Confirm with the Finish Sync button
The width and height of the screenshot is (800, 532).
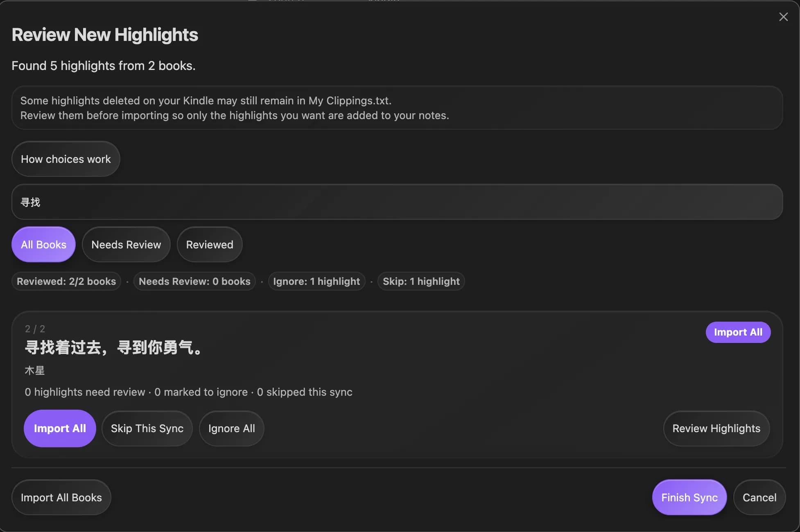click(x=689, y=497)
